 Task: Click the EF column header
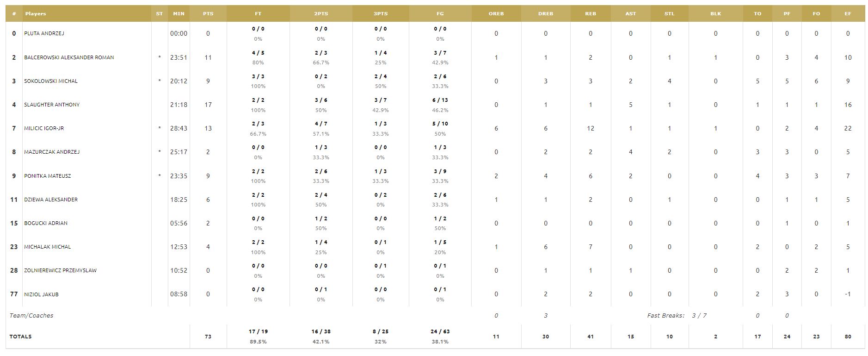coord(848,14)
